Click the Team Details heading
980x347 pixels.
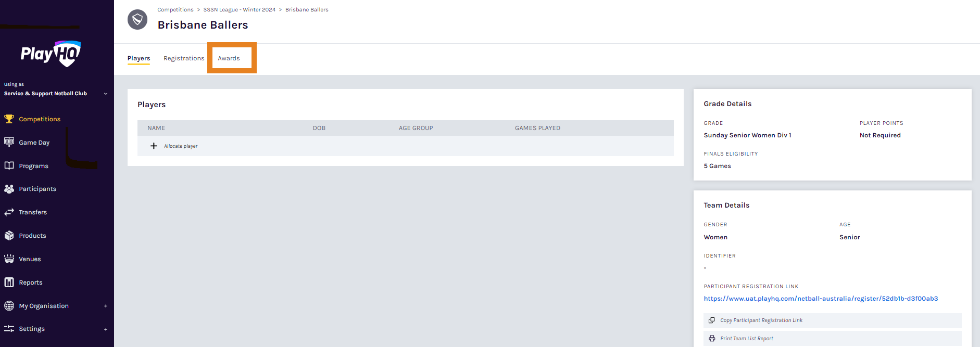coord(726,205)
